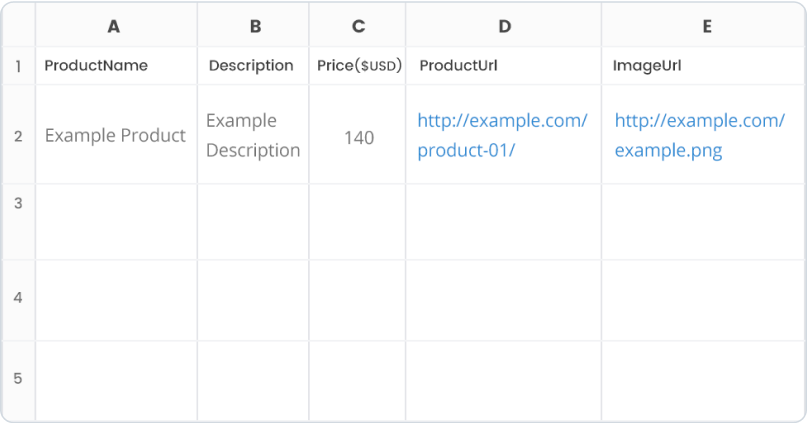This screenshot has width=807, height=423.
Task: Select column E header
Action: tap(704, 25)
